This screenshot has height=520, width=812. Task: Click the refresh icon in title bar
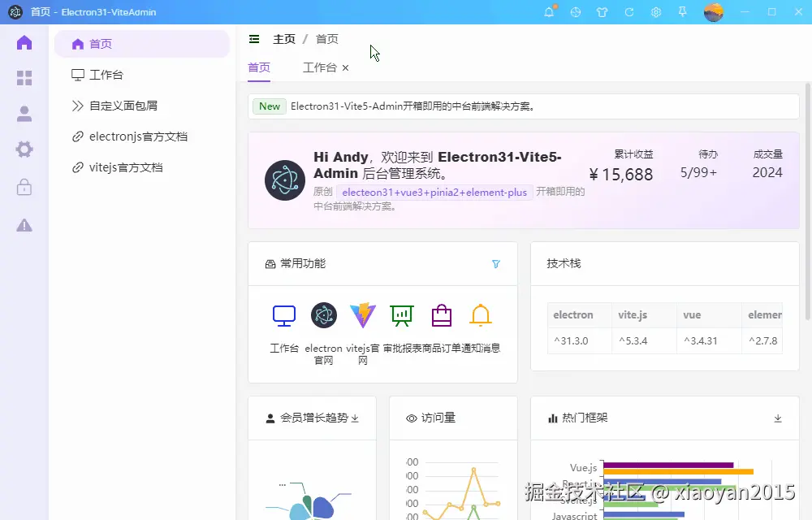pos(629,12)
